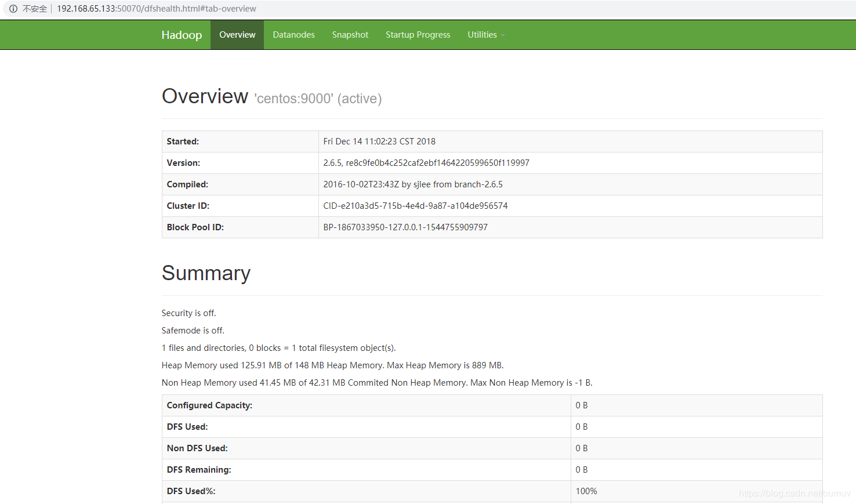Viewport: 856px width, 504px height.
Task: Click the 'centos:9000' (active) subtitle
Action: [318, 99]
